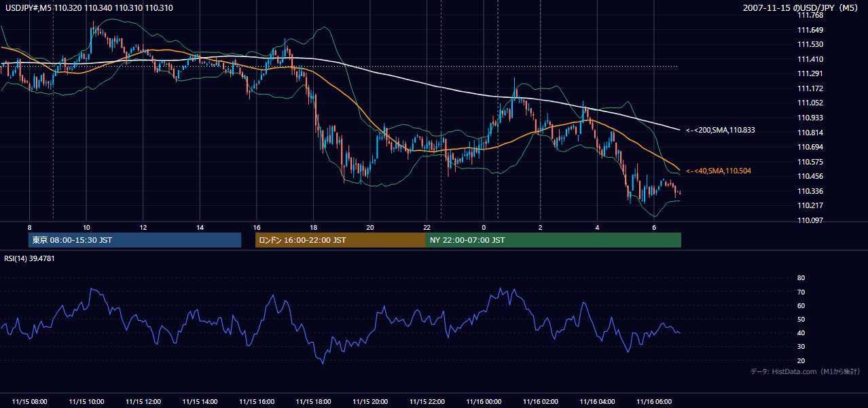The width and height of the screenshot is (868, 408).
Task: Click hour label 18 under the price chart
Action: pyautogui.click(x=313, y=227)
